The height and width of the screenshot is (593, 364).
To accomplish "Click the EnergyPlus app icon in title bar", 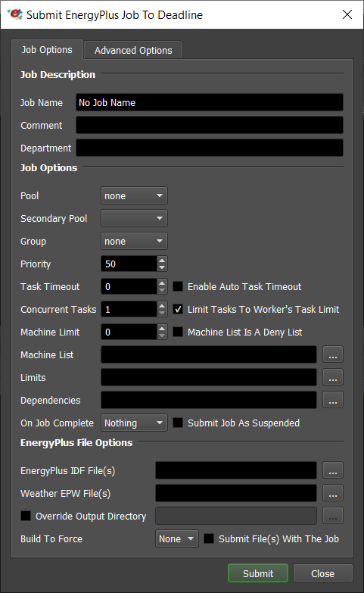I will (x=15, y=14).
